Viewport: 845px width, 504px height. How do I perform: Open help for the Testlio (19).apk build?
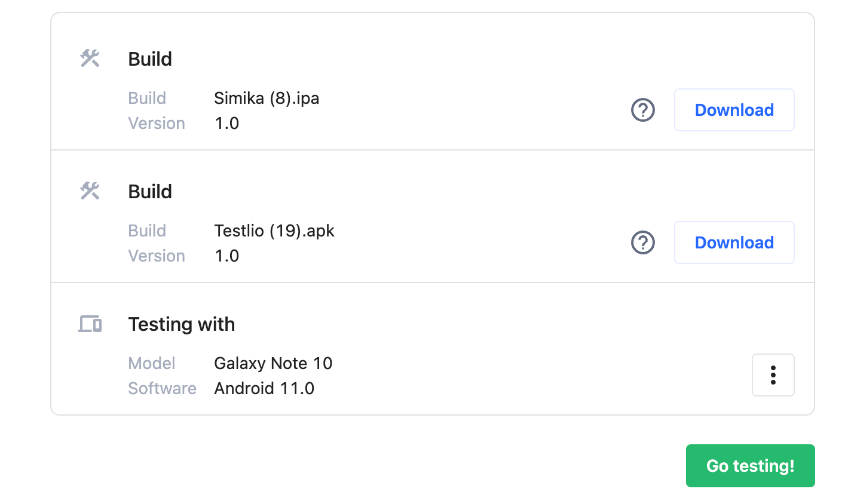(x=643, y=242)
